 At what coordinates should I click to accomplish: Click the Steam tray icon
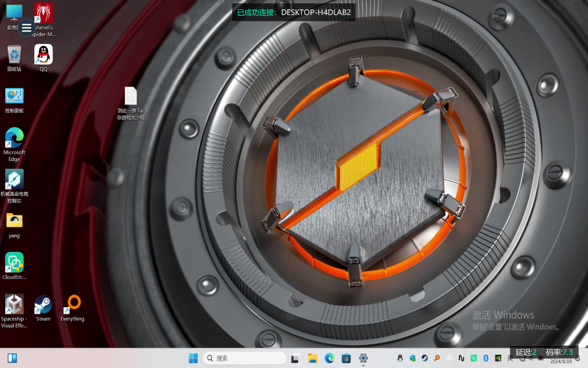(x=424, y=358)
